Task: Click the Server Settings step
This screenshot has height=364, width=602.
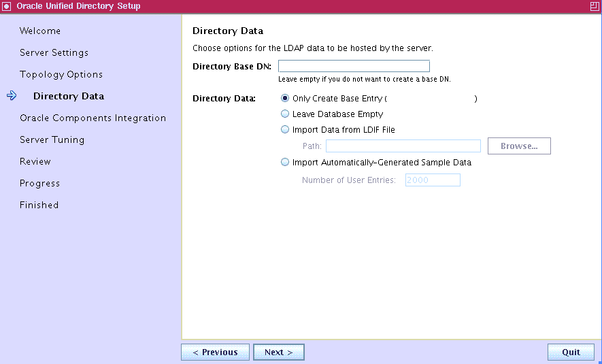Action: (54, 52)
